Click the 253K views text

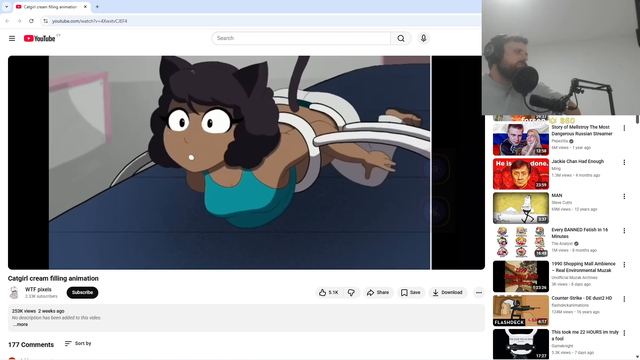point(24,311)
